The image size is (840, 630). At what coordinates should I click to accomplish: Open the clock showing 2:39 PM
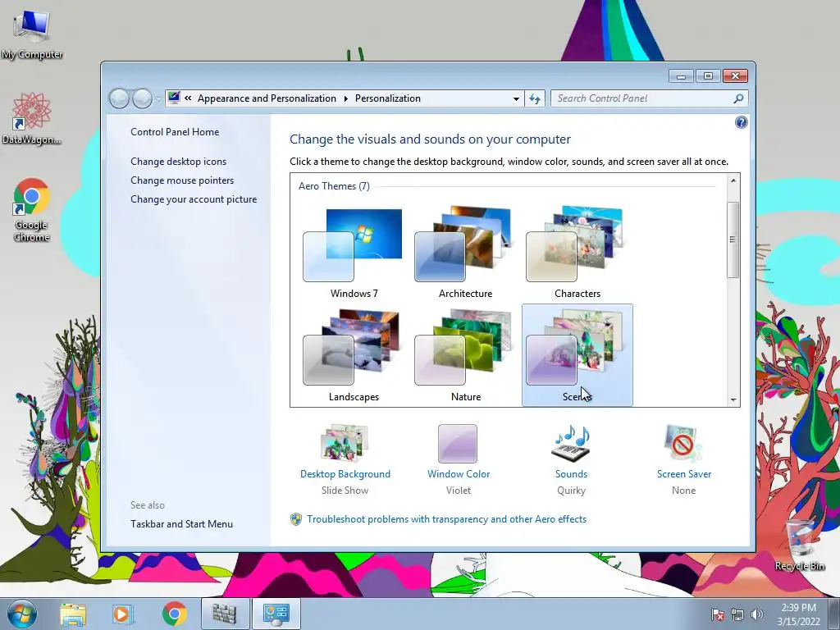[x=798, y=614]
